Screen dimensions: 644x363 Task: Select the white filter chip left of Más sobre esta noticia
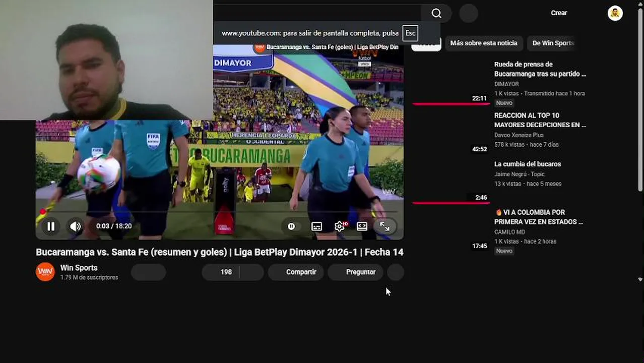[x=426, y=43]
